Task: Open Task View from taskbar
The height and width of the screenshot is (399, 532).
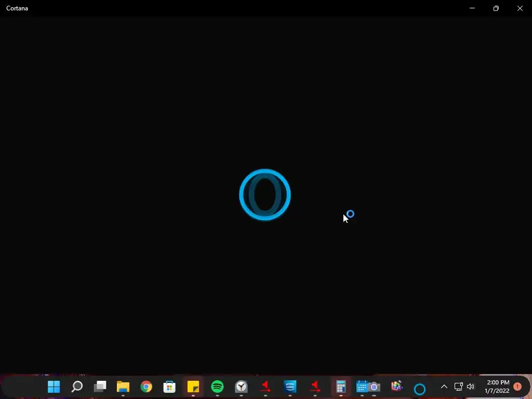Action: pos(100,387)
